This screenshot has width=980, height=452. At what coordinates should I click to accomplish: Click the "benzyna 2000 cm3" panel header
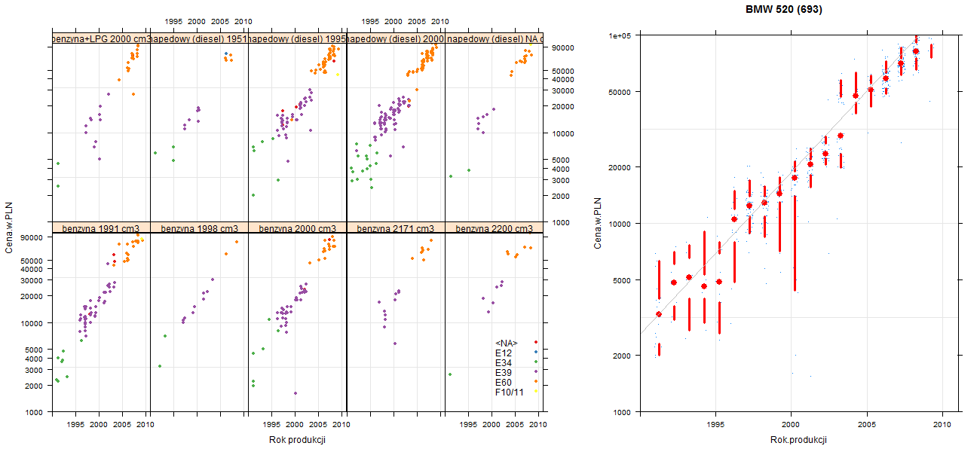(x=298, y=228)
